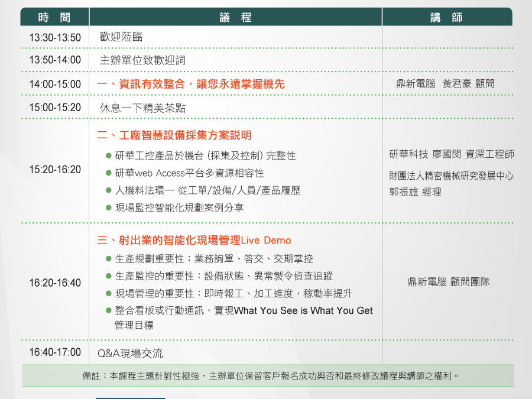Click speaker 鼎新電腦 黃君豪 顧問

coord(445,84)
